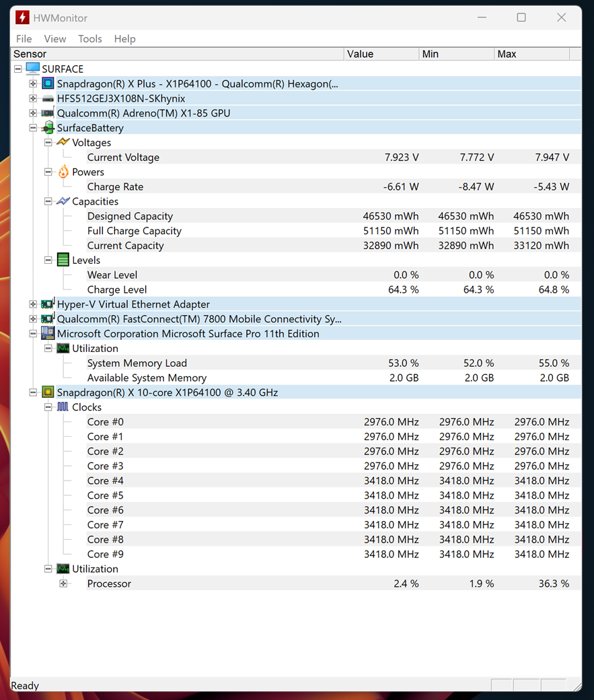Click the Clocks waveform icon
The width and height of the screenshot is (594, 700).
63,407
